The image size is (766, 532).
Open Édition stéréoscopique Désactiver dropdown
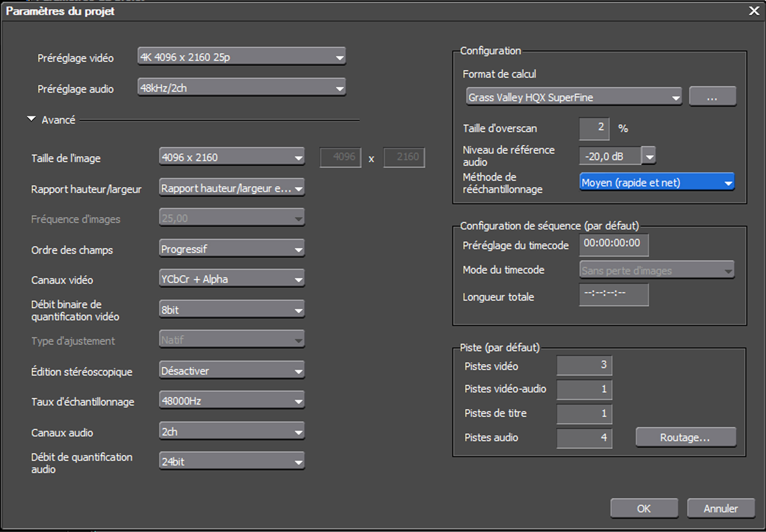point(232,371)
